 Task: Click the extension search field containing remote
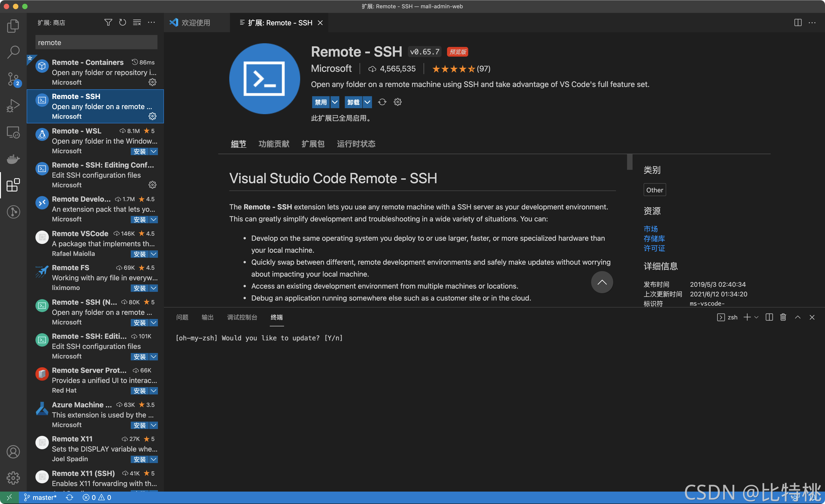click(x=96, y=43)
